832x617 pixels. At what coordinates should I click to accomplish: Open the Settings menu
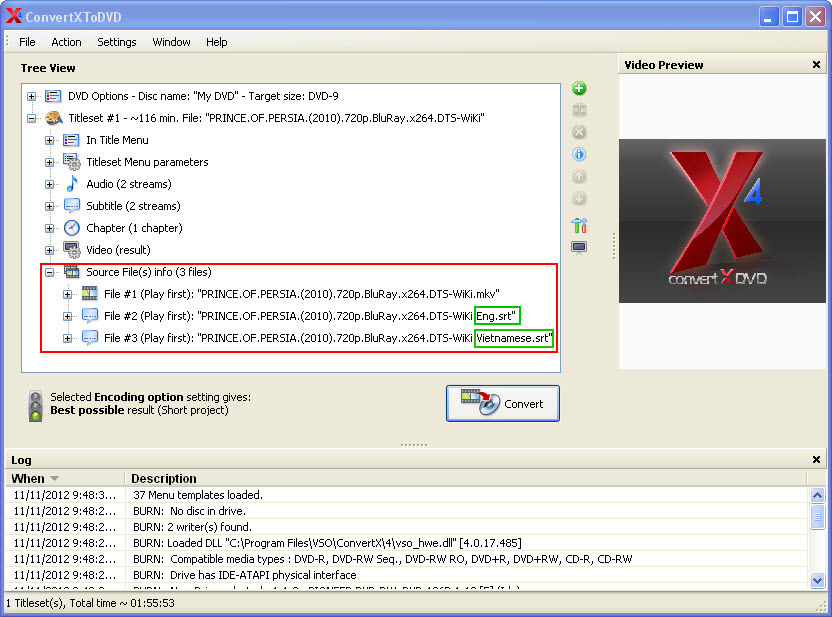[117, 42]
